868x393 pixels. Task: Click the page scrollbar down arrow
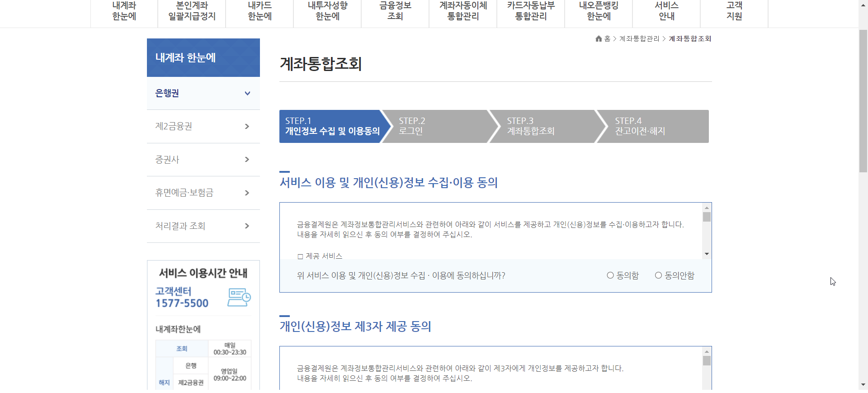[863, 385]
